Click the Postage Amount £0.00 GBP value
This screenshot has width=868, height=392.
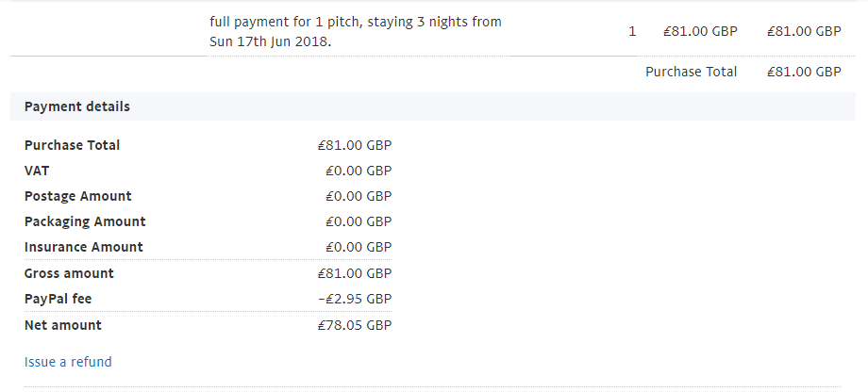click(358, 197)
